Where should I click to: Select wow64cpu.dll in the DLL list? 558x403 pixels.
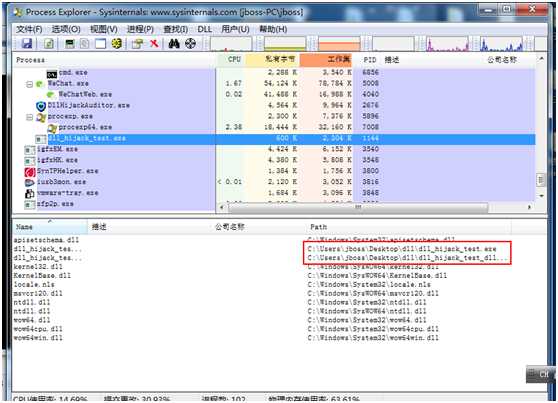38,329
